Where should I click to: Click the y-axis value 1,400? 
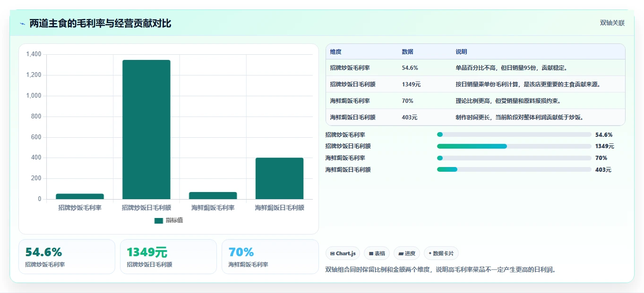34,54
